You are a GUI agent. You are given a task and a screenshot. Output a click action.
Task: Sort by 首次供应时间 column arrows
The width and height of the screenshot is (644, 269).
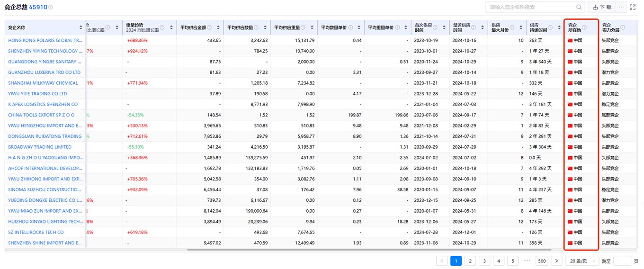(444, 27)
